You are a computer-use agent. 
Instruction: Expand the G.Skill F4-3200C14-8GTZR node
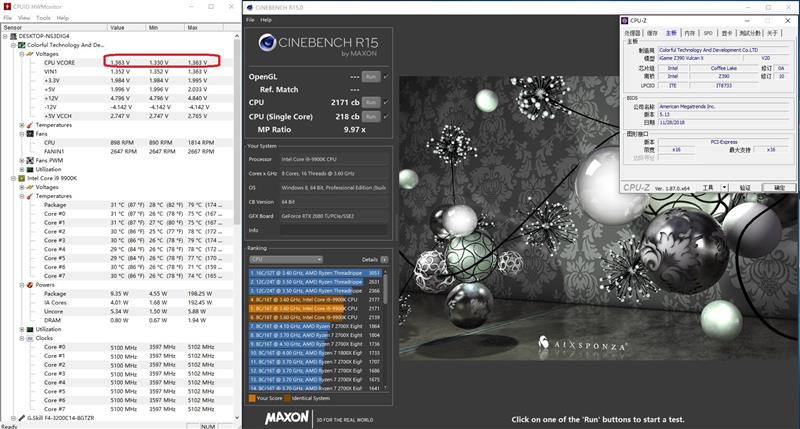(14, 418)
